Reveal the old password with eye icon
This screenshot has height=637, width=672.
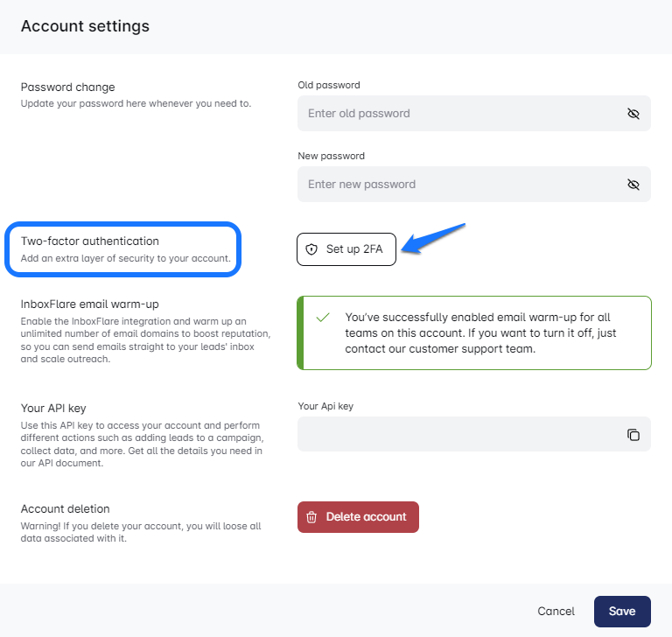point(633,114)
